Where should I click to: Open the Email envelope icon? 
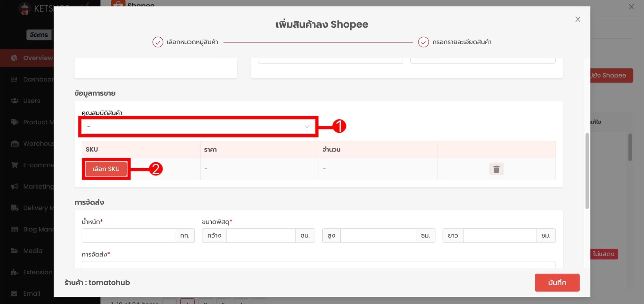(x=14, y=294)
